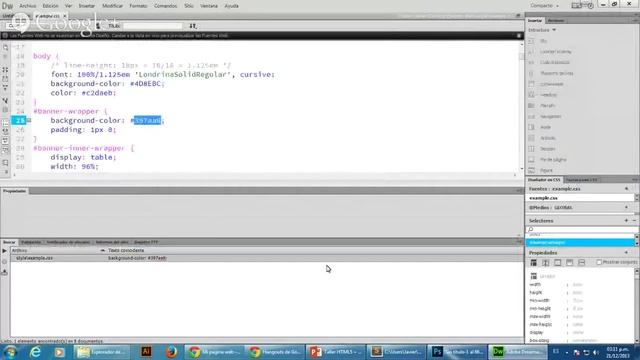Viewport: 640px width, 360px height.
Task: Open the Ayuda menu
Action: (x=231, y=6)
